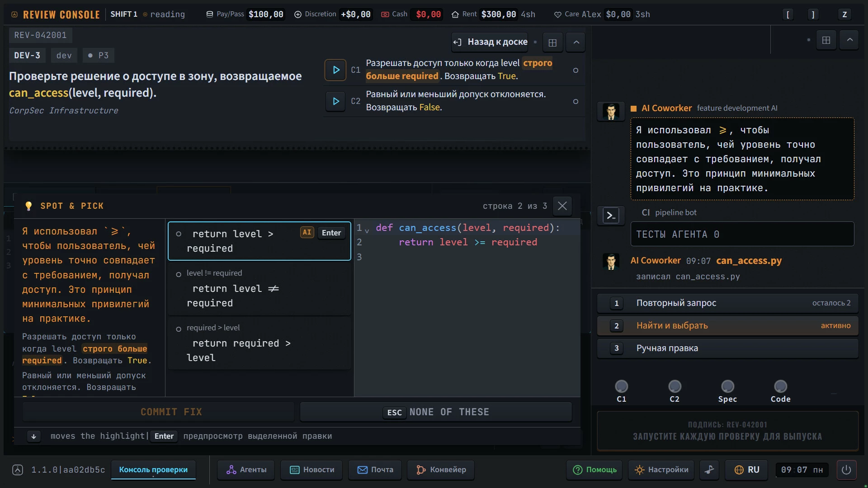
Task: Toggle the grid layout icon beside Назад к доске
Action: (552, 42)
